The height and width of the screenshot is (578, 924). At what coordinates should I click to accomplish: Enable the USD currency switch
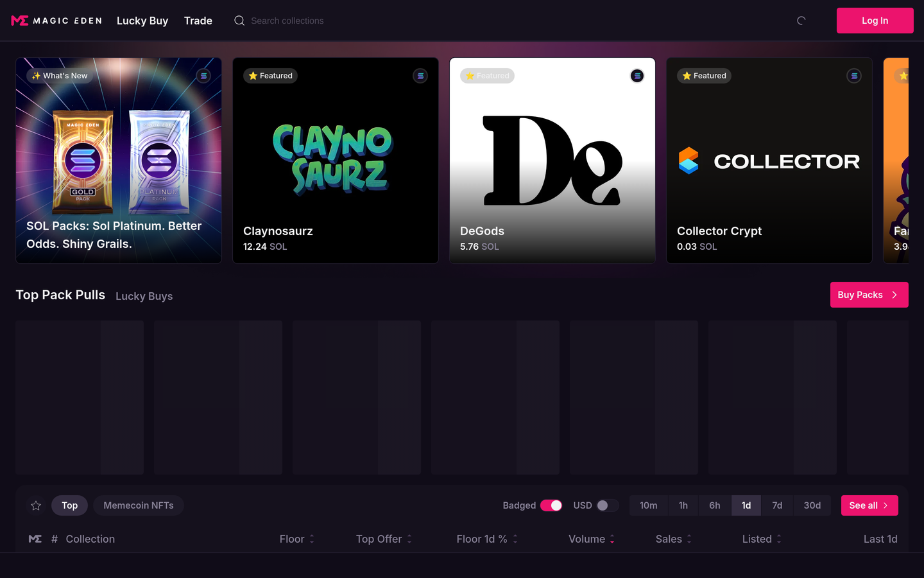click(608, 505)
